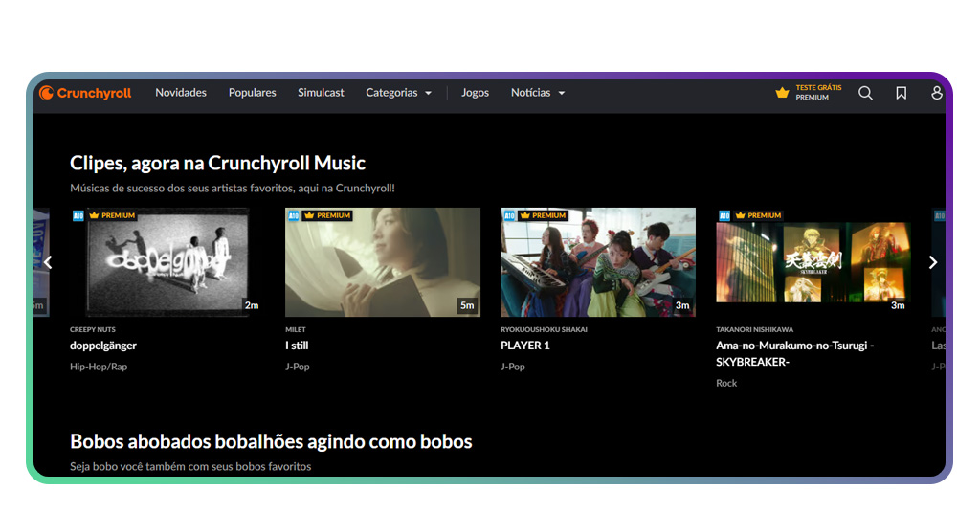The width and height of the screenshot is (980, 513).
Task: Click the 2m duration on doppelgänger
Action: pyautogui.click(x=252, y=305)
